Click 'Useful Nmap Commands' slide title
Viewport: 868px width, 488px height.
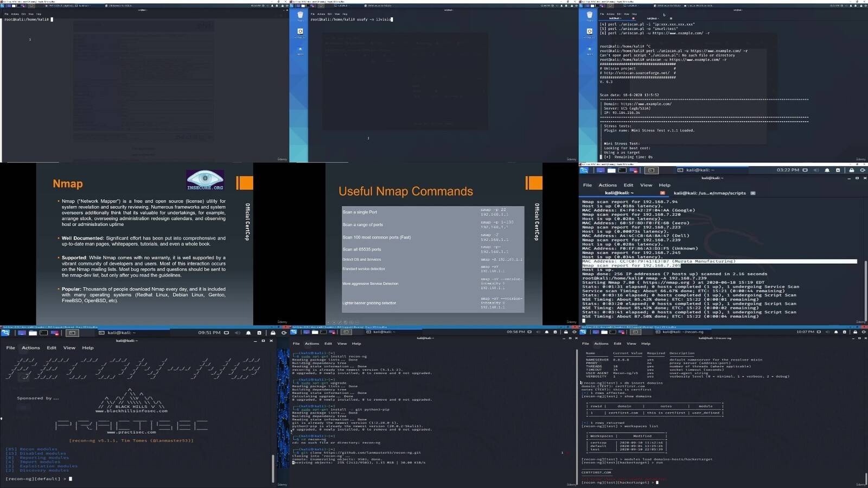[406, 191]
